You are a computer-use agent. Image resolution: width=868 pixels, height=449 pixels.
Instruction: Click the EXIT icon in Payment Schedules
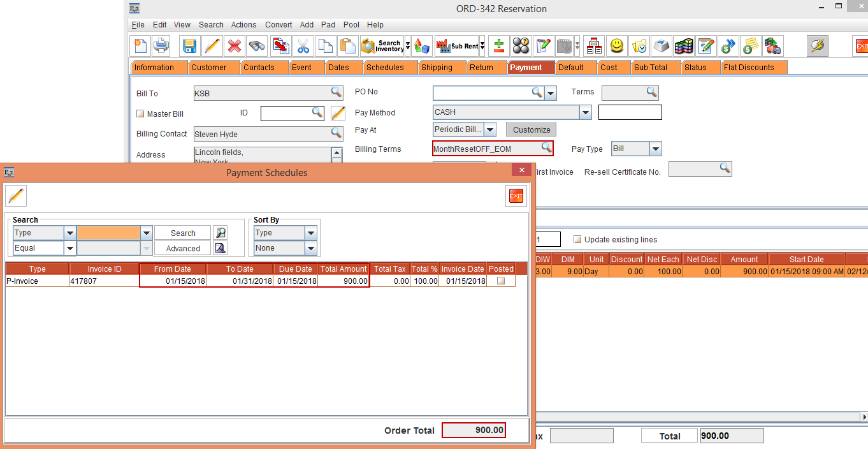[x=516, y=196]
